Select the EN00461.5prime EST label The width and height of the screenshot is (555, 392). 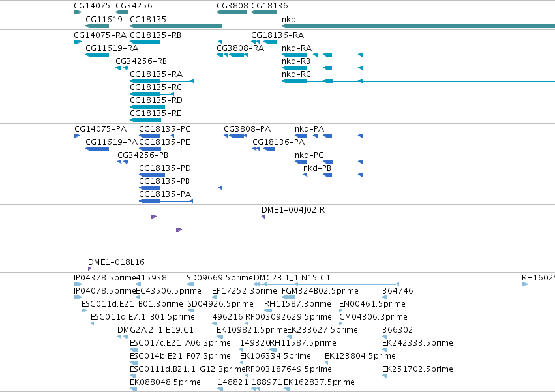(x=372, y=304)
